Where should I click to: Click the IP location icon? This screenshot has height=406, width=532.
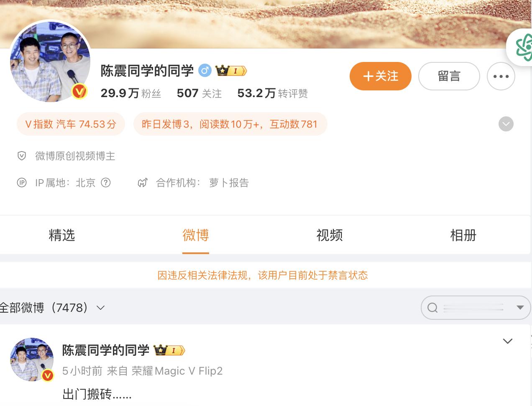pyautogui.click(x=22, y=182)
